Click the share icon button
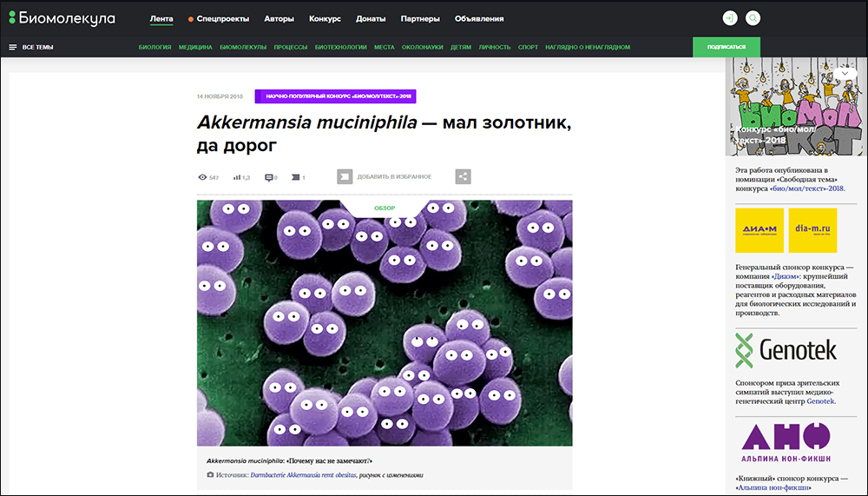The height and width of the screenshot is (496, 868). [x=463, y=177]
